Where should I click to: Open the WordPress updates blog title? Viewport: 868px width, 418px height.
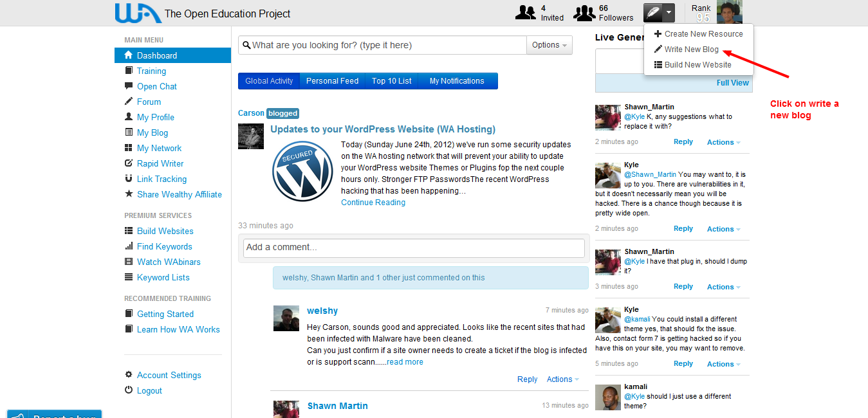[383, 129]
